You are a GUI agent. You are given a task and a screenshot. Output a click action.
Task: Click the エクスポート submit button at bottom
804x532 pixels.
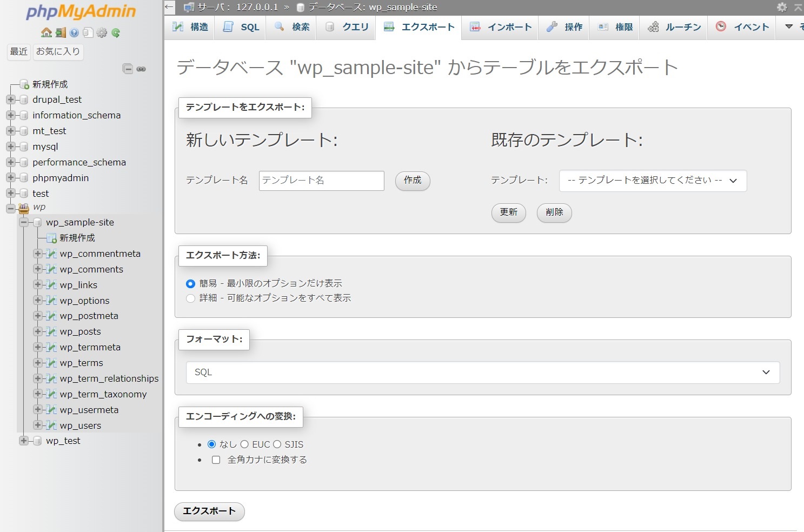click(209, 511)
